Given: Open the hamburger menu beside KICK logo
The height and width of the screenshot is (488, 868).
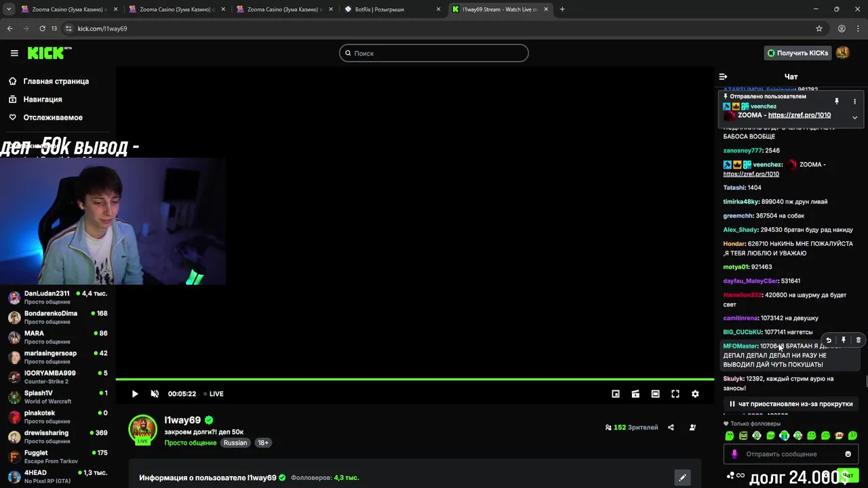Looking at the screenshot, I should pos(14,53).
